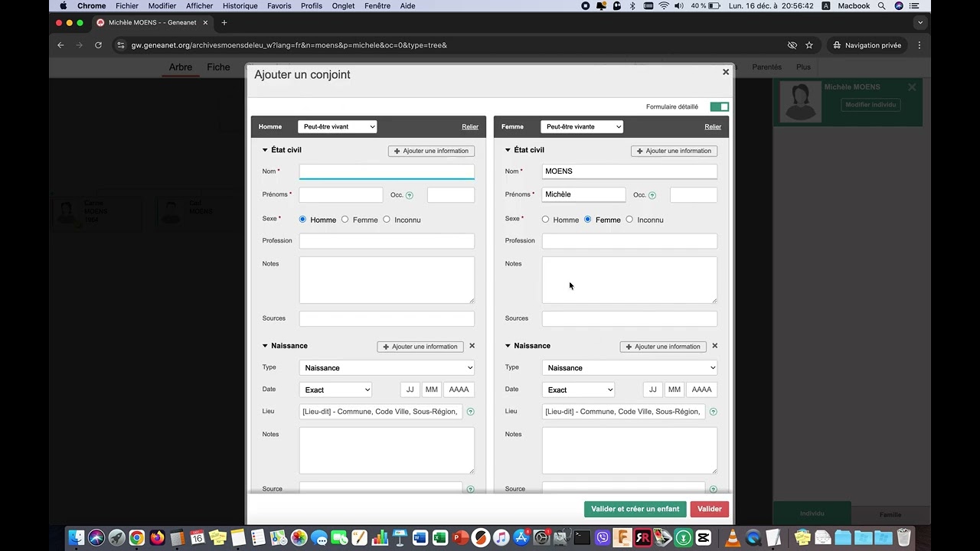Open the Wi-Fi menu bar icon
The width and height of the screenshot is (980, 551).
664,6
